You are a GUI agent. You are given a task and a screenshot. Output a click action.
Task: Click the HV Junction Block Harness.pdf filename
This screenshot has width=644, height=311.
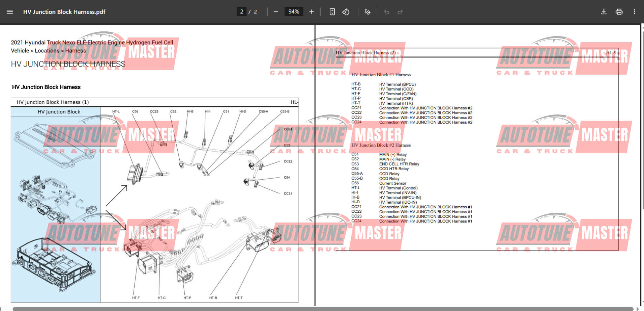[64, 11]
